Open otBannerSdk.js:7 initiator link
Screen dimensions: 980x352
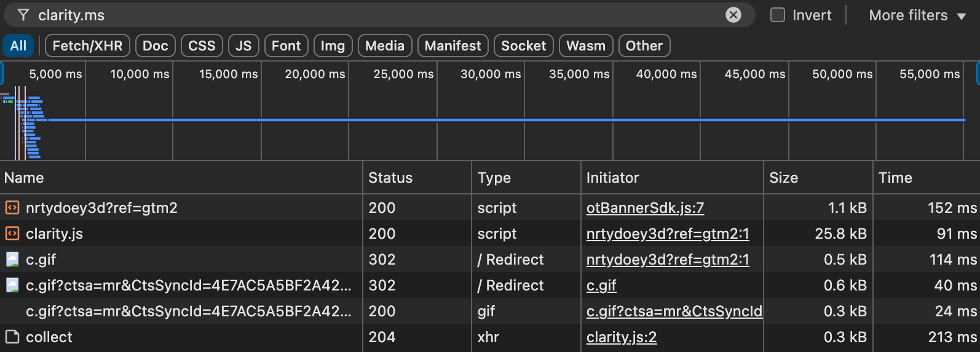pyautogui.click(x=645, y=208)
